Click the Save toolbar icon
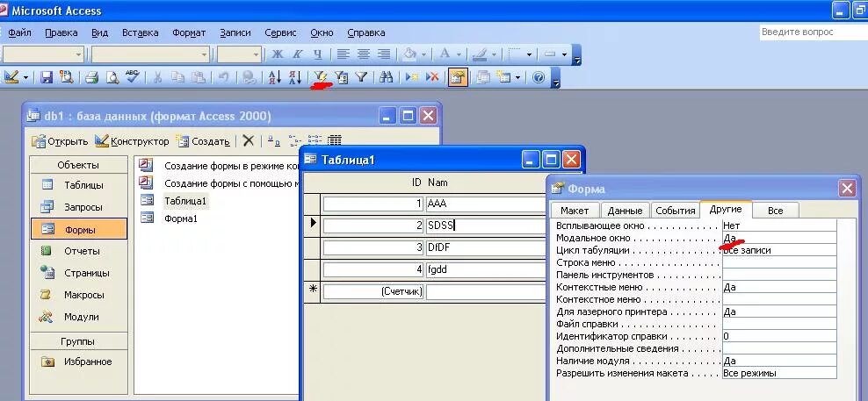 click(x=47, y=77)
